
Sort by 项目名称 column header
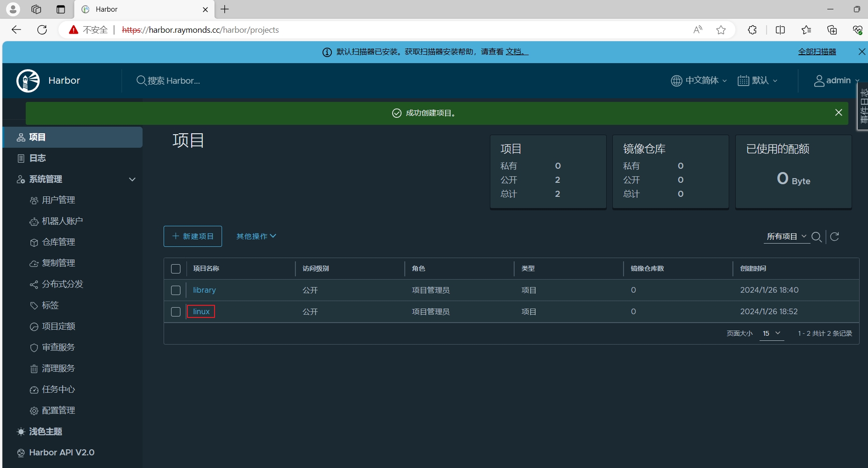[206, 269]
